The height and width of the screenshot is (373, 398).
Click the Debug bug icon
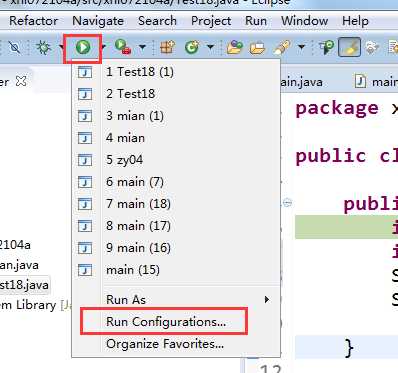click(x=44, y=48)
